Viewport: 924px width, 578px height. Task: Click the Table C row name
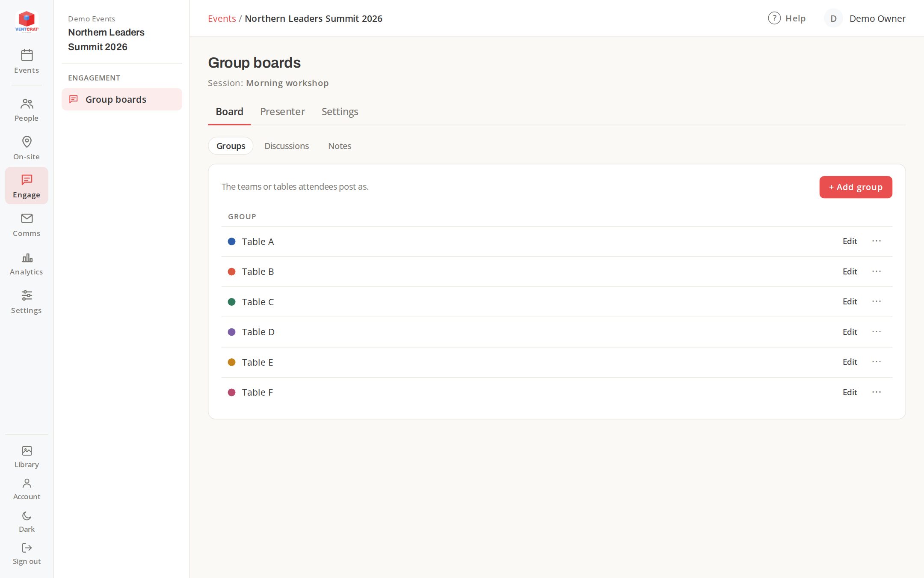258,302
